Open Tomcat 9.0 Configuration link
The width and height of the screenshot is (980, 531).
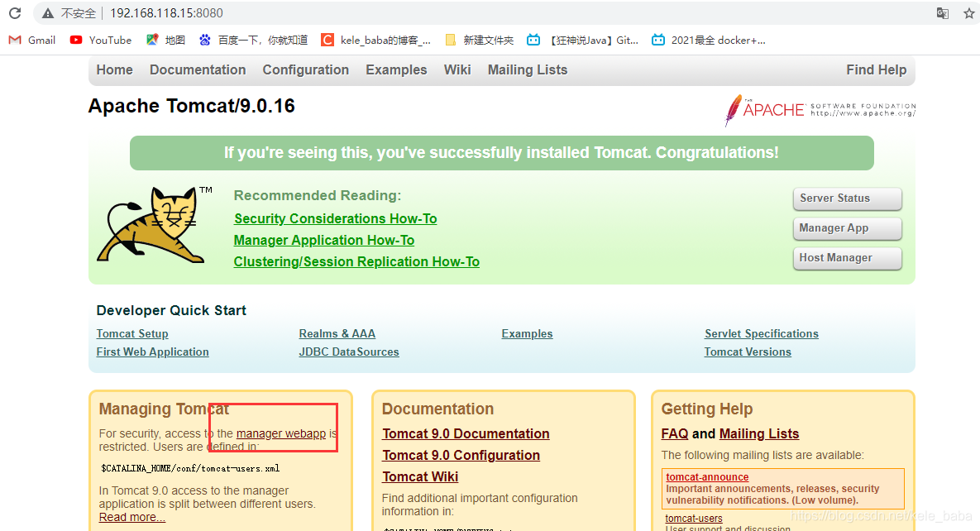point(461,456)
